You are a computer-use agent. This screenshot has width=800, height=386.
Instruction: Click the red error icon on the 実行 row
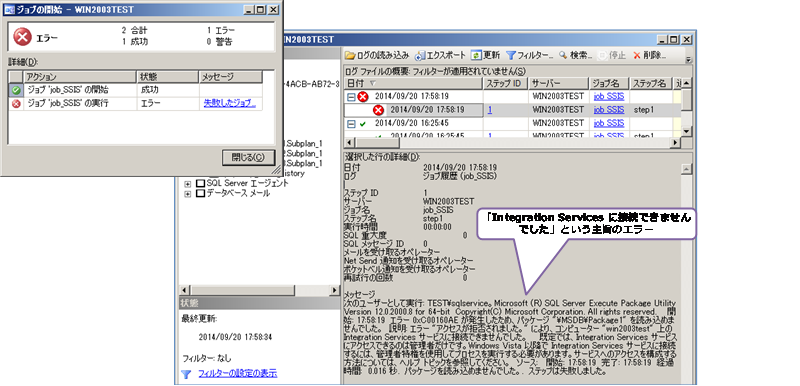click(x=16, y=104)
